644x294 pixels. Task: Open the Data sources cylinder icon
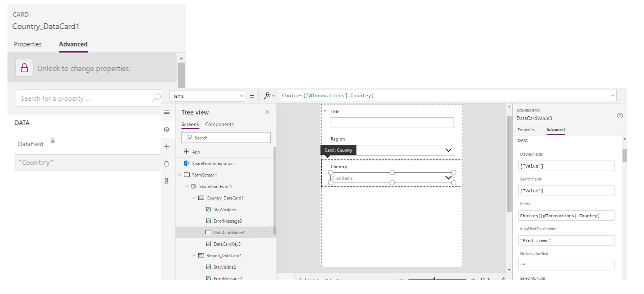167,164
